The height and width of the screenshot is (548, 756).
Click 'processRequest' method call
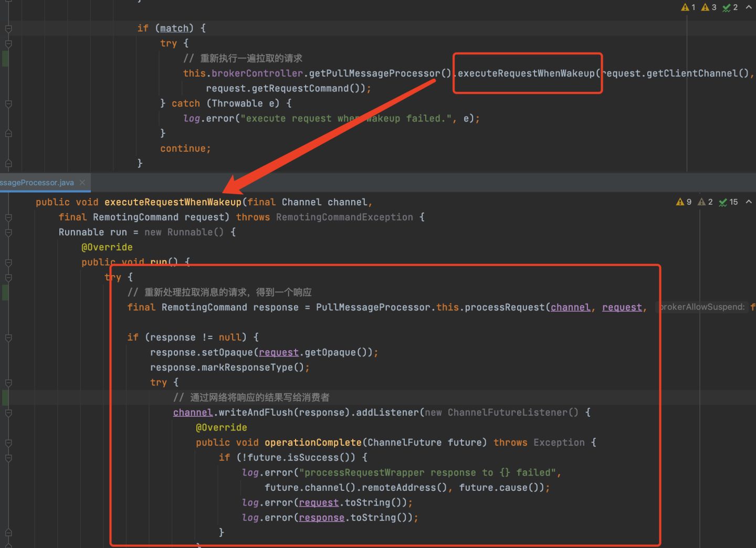(505, 308)
